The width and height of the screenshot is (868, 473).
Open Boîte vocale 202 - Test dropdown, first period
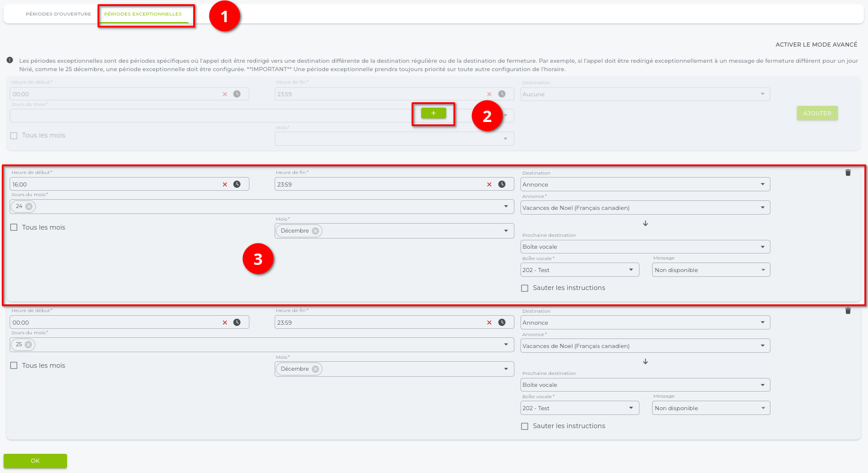click(579, 270)
